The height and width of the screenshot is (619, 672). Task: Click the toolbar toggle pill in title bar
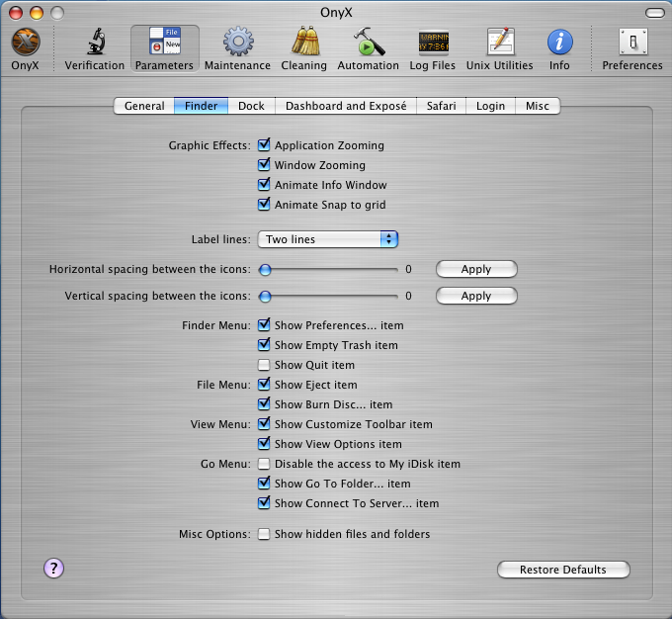point(655,13)
